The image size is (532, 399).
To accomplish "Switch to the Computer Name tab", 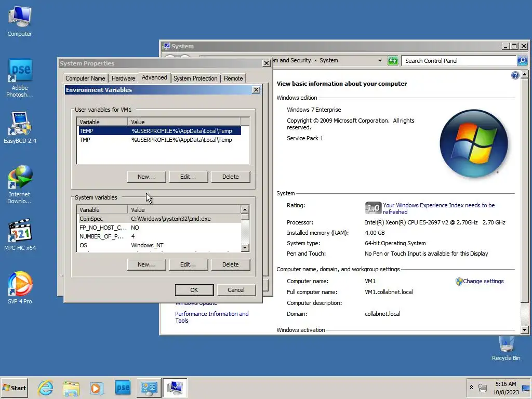I will coord(85,78).
